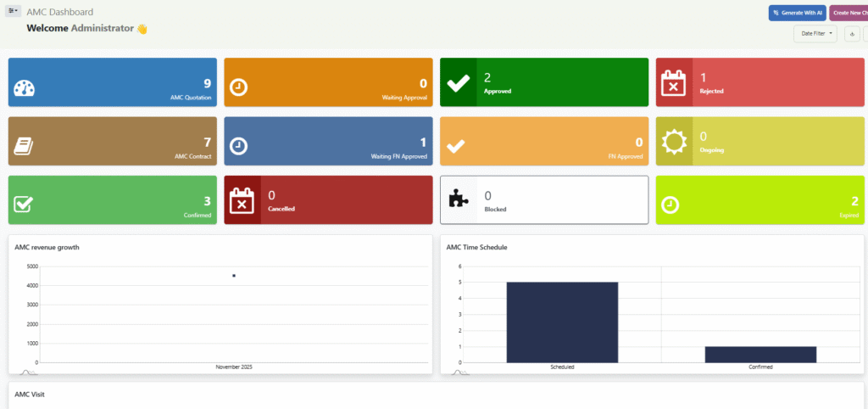Click the Waiting Approval clock icon

pyautogui.click(x=239, y=87)
